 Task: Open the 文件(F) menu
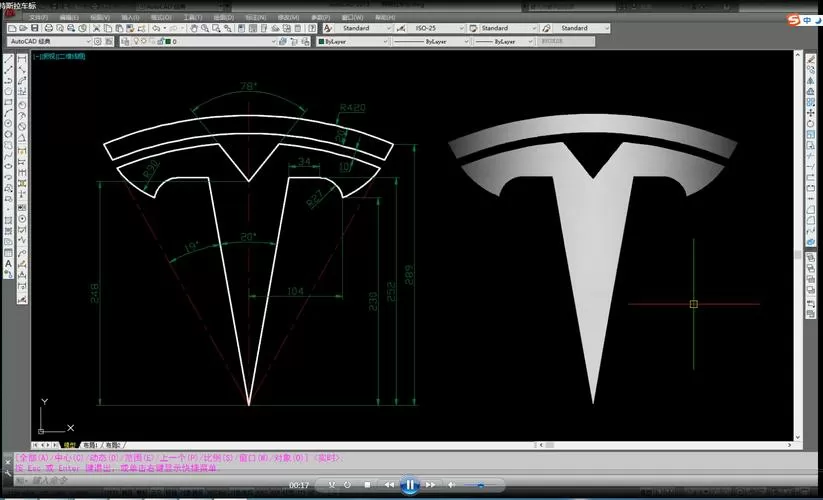38,18
